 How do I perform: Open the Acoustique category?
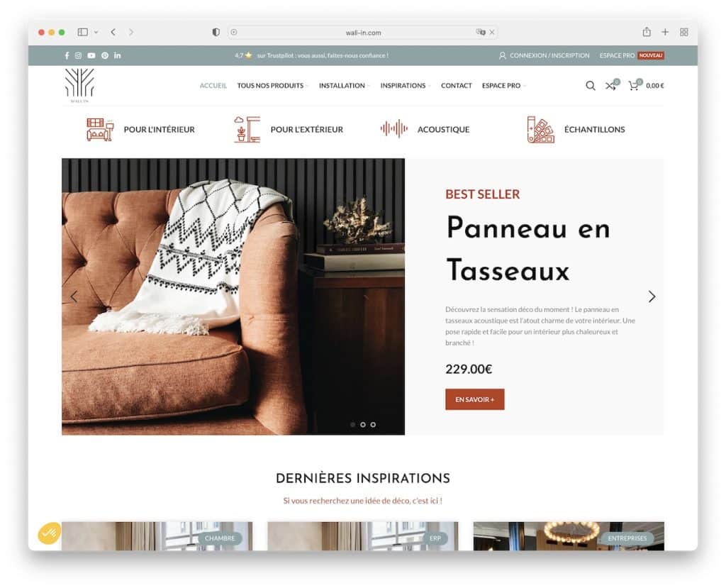point(425,129)
